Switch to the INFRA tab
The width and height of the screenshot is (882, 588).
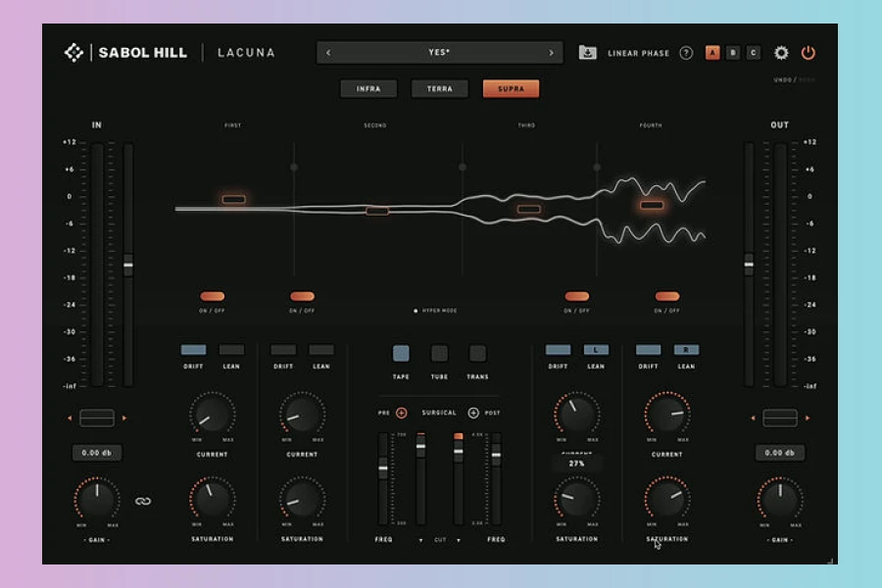pyautogui.click(x=368, y=89)
